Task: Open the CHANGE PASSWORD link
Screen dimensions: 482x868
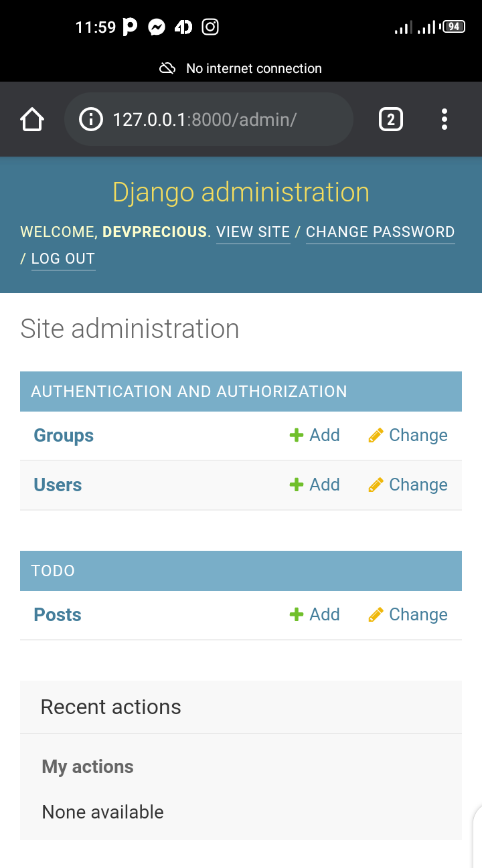Action: point(380,232)
